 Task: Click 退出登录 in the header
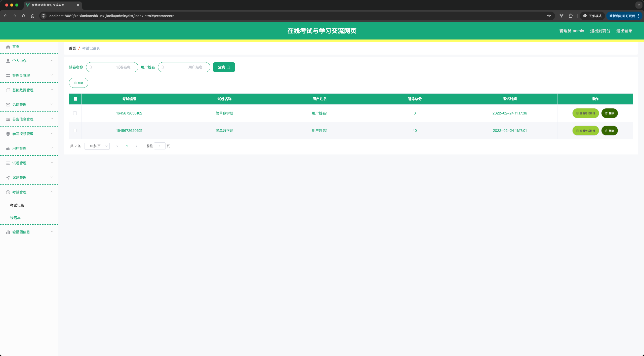coord(624,31)
